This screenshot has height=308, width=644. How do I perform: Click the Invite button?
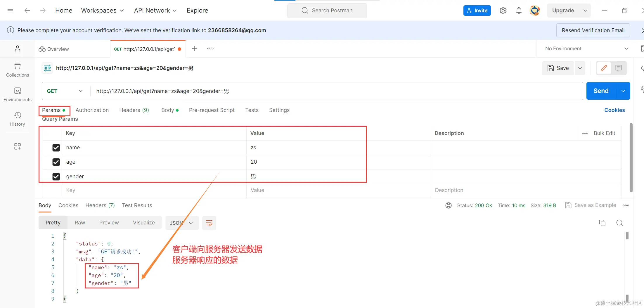pos(477,11)
